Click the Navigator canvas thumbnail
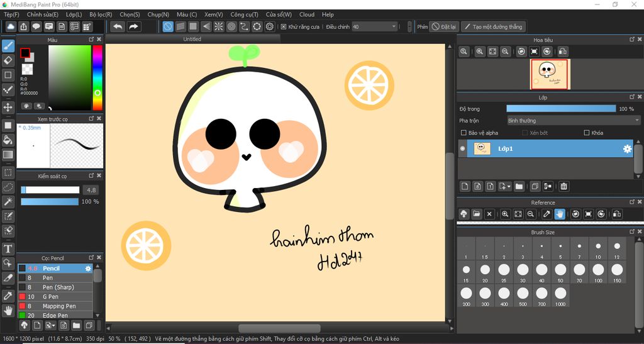This screenshot has width=644, height=344. (x=550, y=74)
